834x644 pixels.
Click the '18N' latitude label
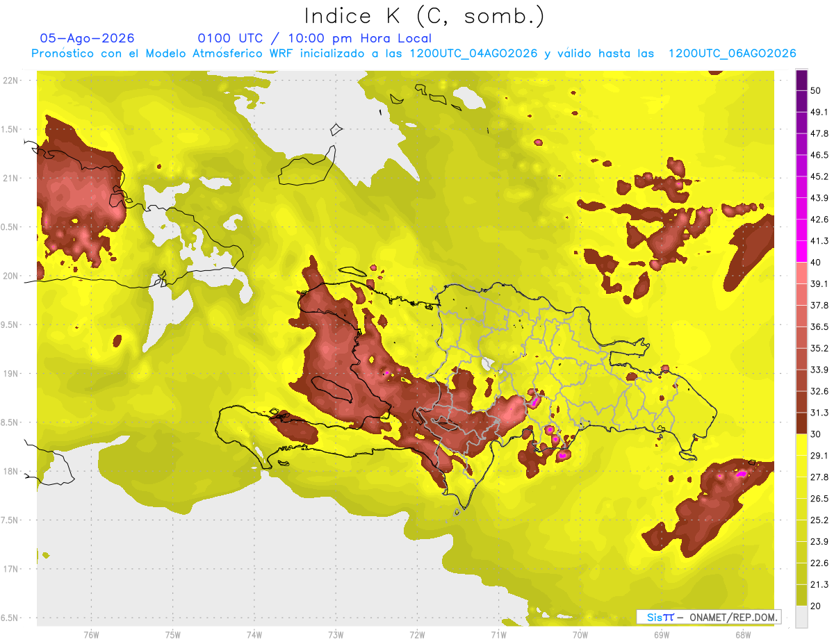point(12,471)
